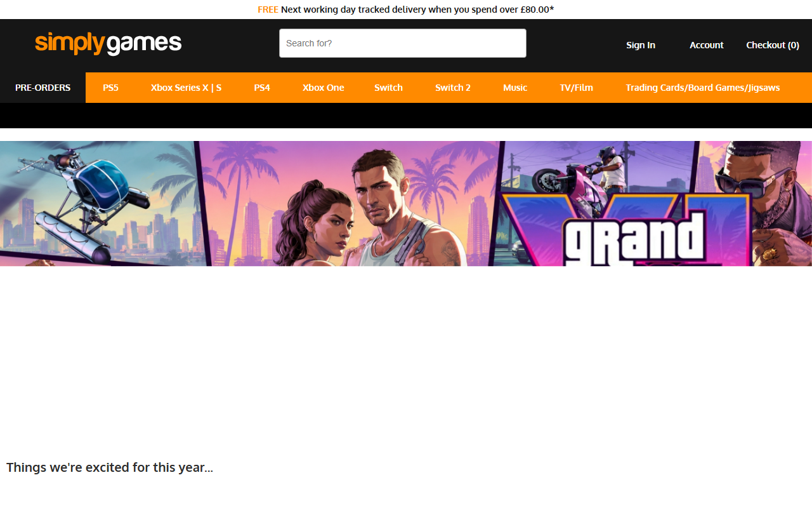This screenshot has width=812, height=508.
Task: Open the Sign In link
Action: (641, 45)
